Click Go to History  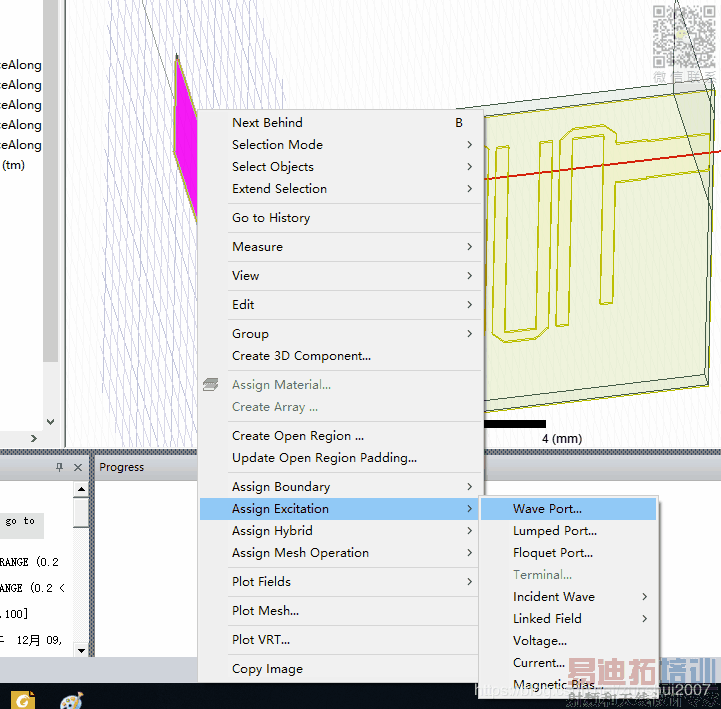[340, 218]
